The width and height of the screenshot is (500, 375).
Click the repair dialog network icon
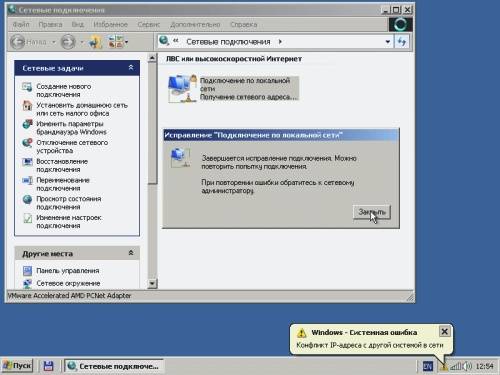tap(180, 157)
